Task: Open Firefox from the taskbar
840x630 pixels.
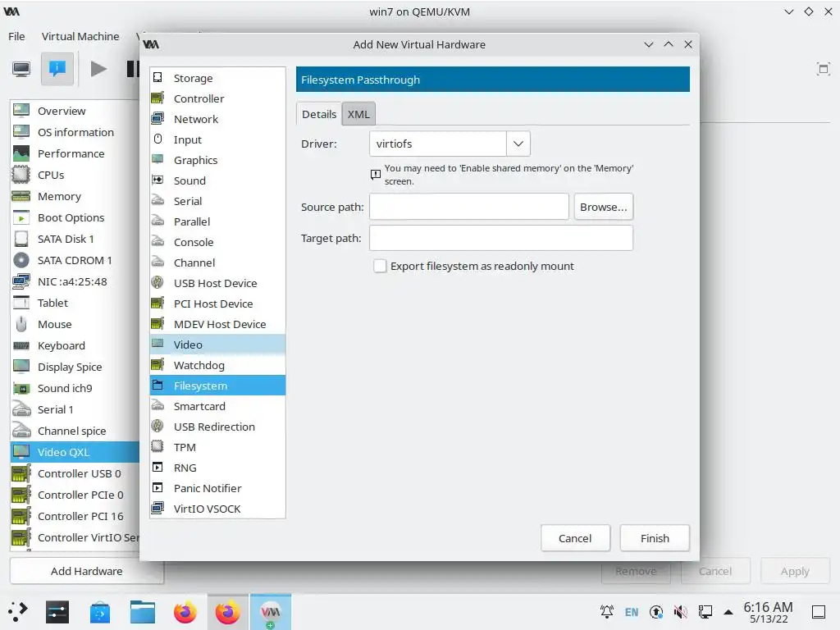Action: click(x=185, y=612)
